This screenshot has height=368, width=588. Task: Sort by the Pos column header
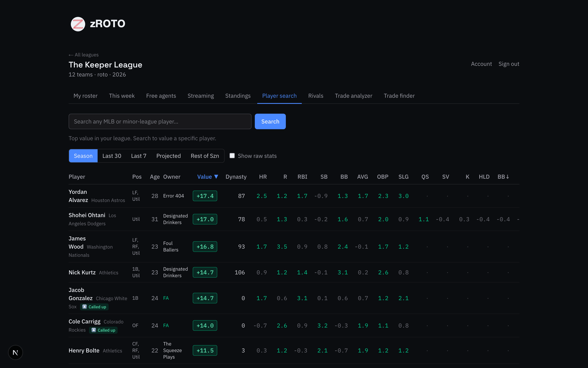point(137,177)
